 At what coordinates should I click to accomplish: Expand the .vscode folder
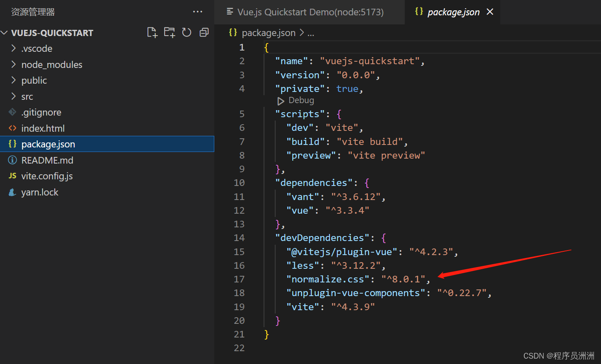[14, 48]
